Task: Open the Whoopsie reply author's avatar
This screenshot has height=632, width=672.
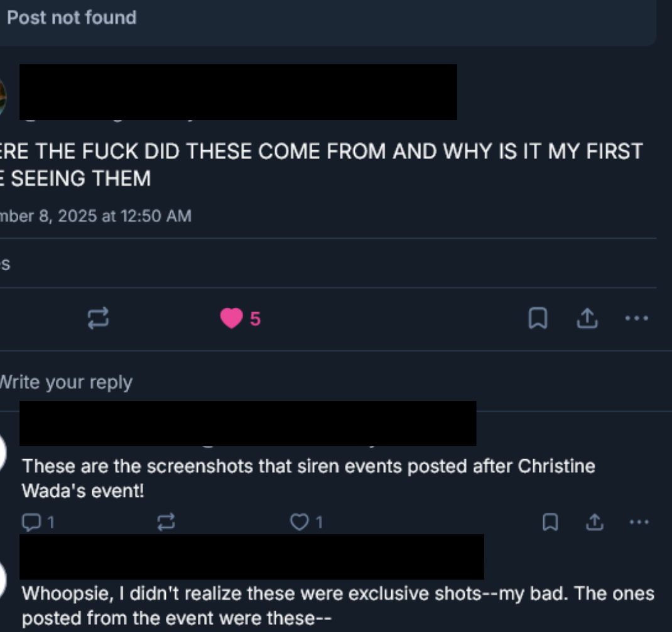Action: pos(3,580)
